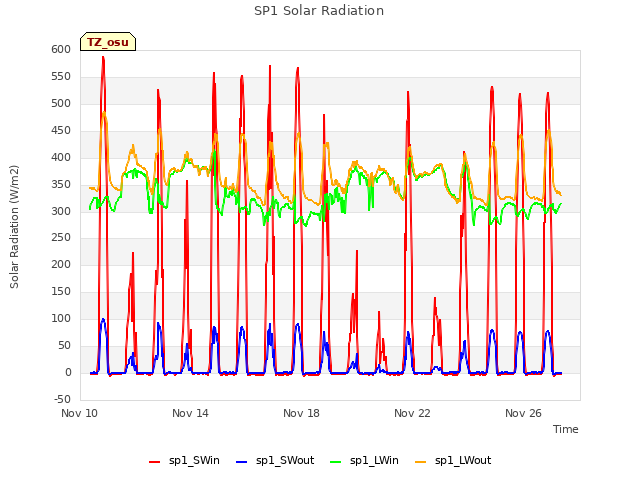Select the sp1_LWin legend entry
This screenshot has height=480, width=640.
click(364, 460)
